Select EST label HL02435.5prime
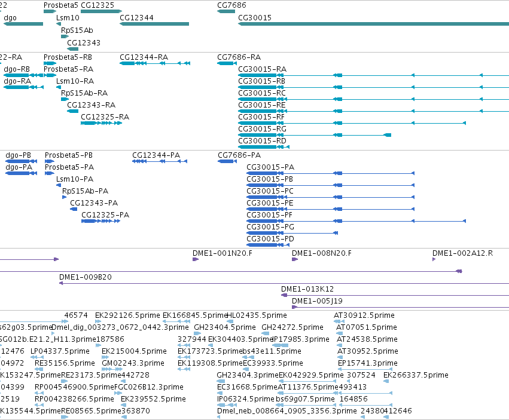This screenshot has height=420, width=509. [257, 315]
